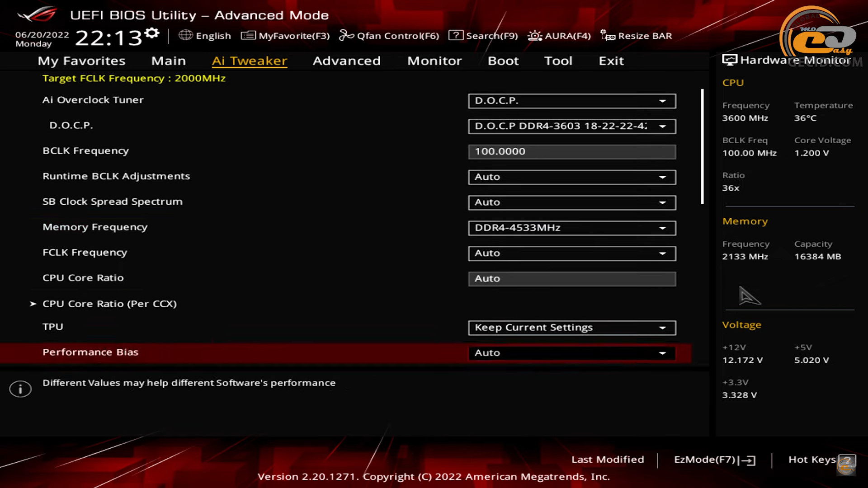Click the CPU Temperature value 36°C
The image size is (868, 488).
pos(805,118)
